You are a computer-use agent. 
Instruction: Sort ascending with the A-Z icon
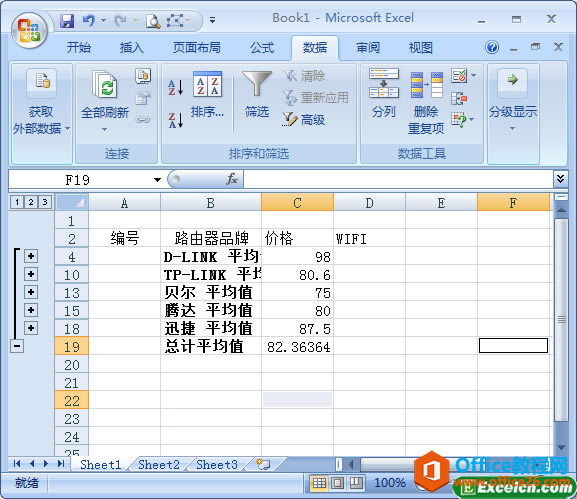click(x=176, y=88)
